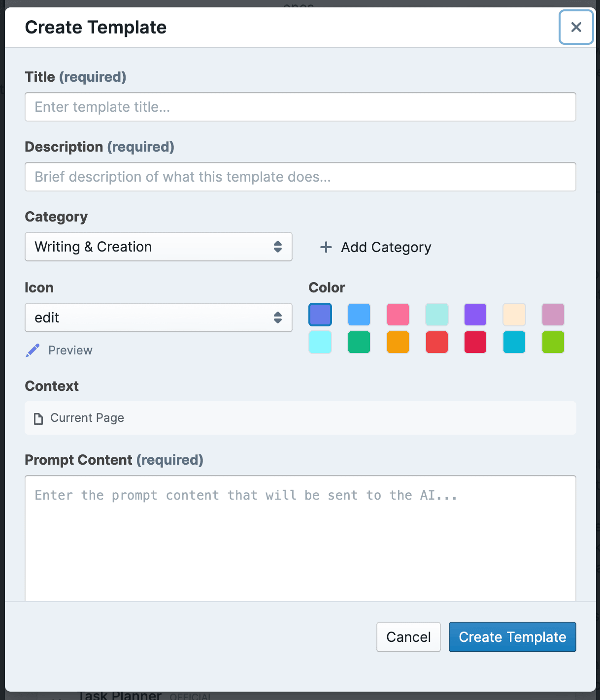
Task: Click the pencil preview icon
Action: point(33,350)
